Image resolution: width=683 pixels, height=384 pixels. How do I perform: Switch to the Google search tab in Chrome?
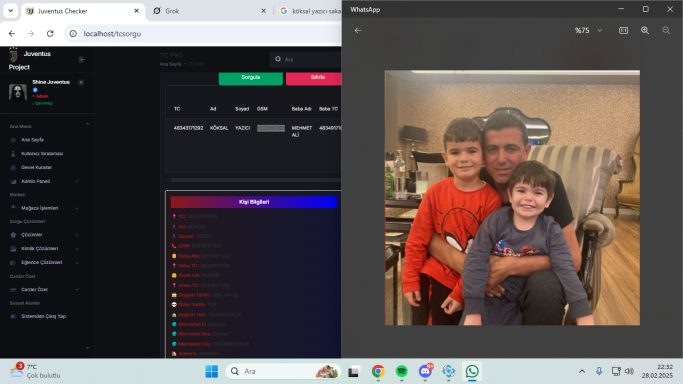pos(309,11)
